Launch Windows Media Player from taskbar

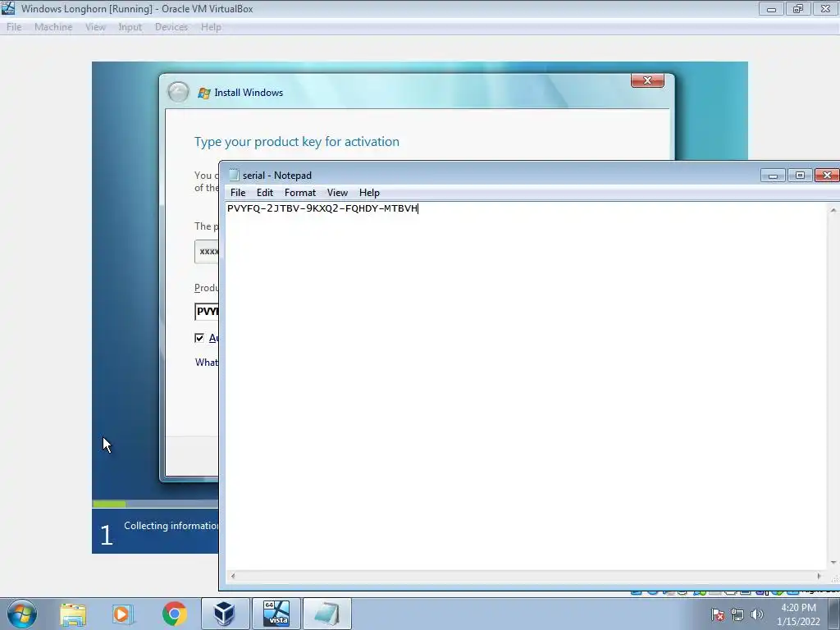[123, 614]
